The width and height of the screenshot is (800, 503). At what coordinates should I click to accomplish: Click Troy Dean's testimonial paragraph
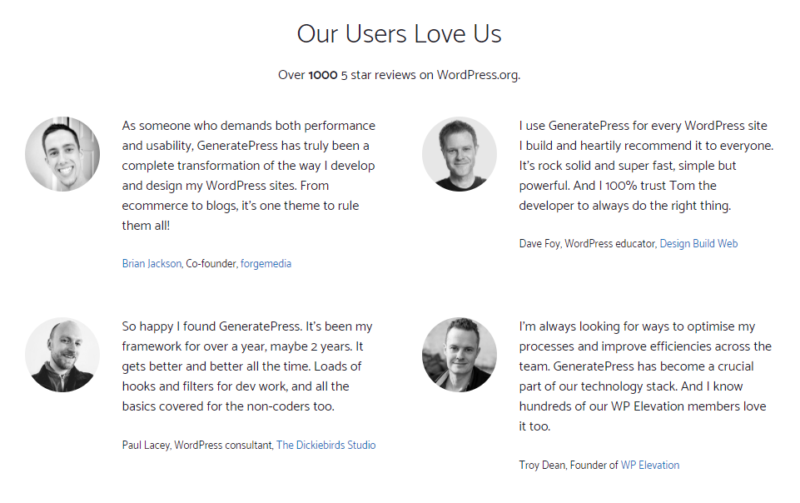645,376
